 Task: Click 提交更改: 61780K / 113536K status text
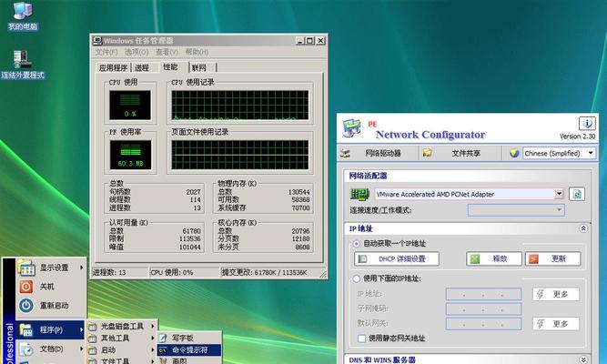(x=265, y=273)
